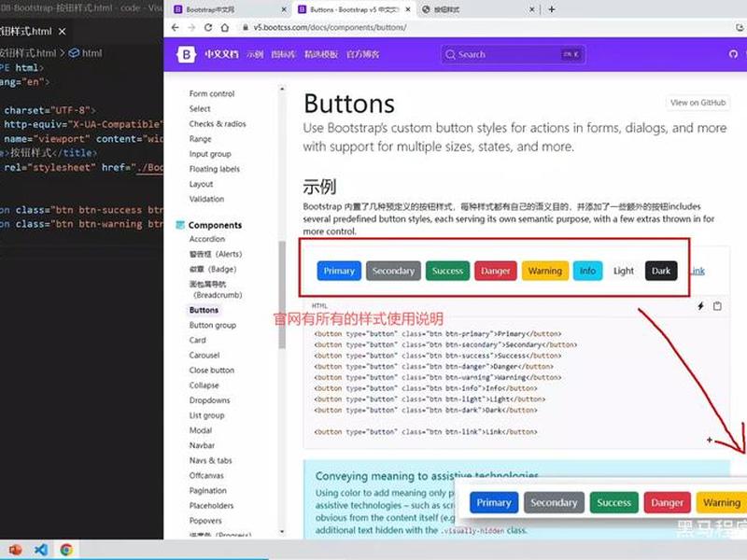Screen dimensions: 747x560
Task: Open Button group in sidebar
Action: click(213, 325)
